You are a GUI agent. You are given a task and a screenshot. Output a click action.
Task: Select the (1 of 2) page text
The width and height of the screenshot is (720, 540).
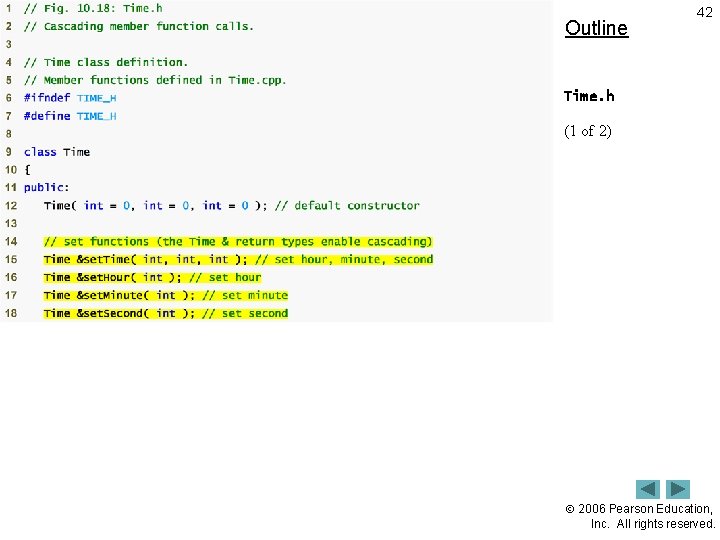click(x=588, y=131)
